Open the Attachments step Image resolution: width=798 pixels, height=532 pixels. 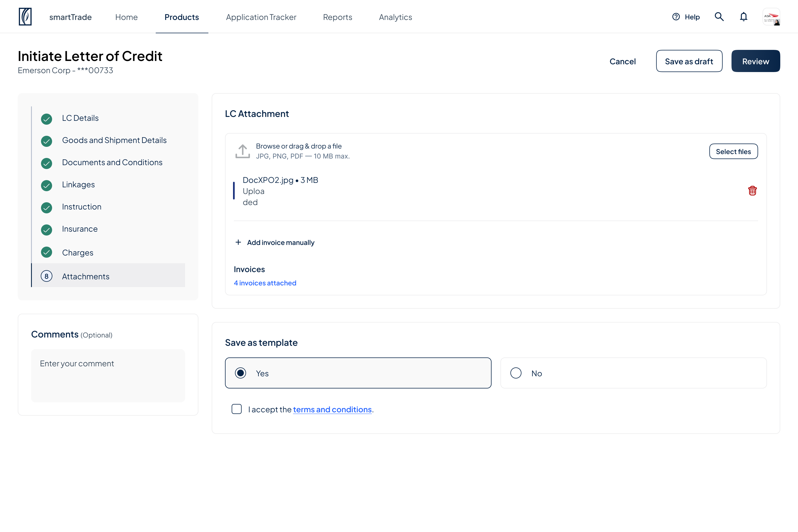(108, 276)
